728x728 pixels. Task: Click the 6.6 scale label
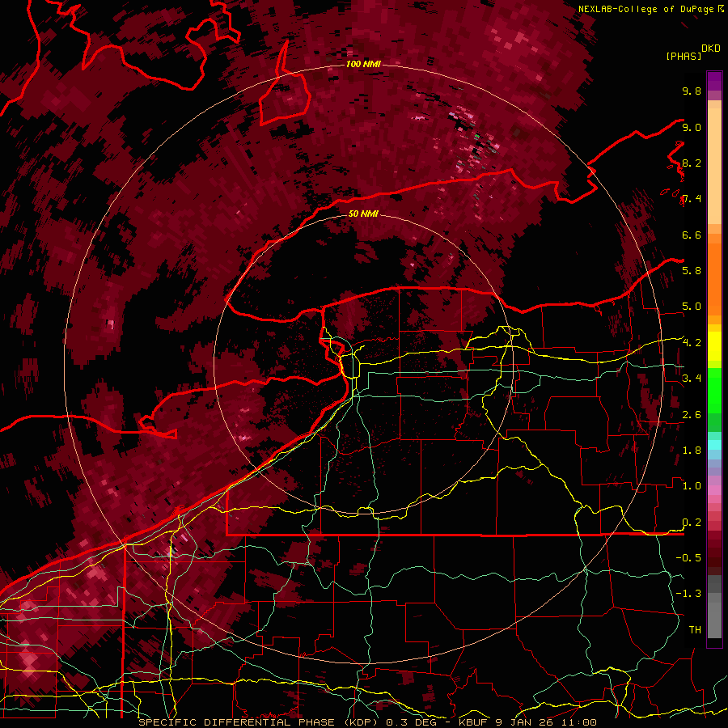point(692,235)
